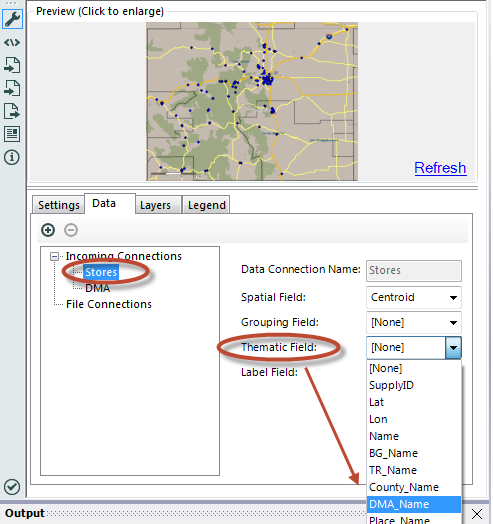Close the Output panel with X
The image size is (493, 524).
(477, 513)
